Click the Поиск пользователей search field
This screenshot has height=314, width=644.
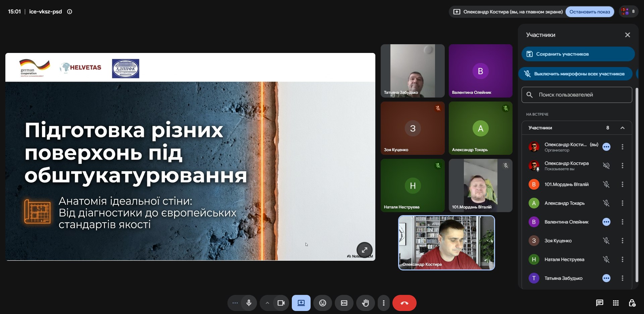pos(577,95)
